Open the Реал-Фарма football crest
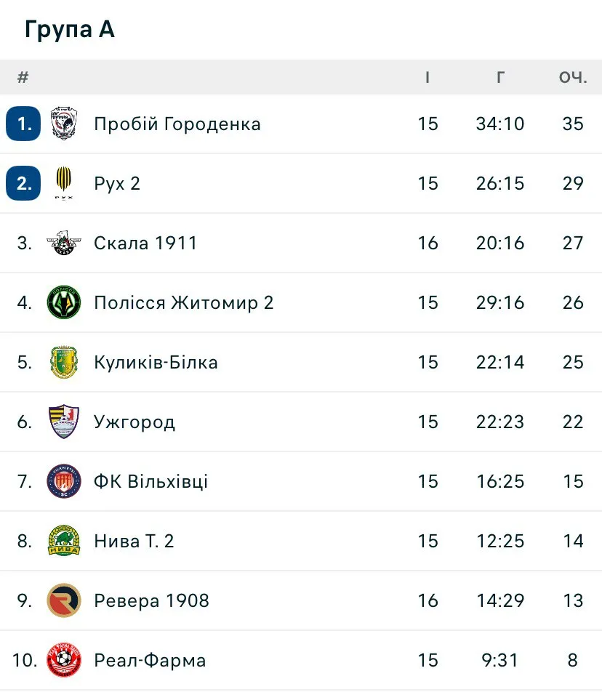602x700 pixels. click(x=64, y=660)
